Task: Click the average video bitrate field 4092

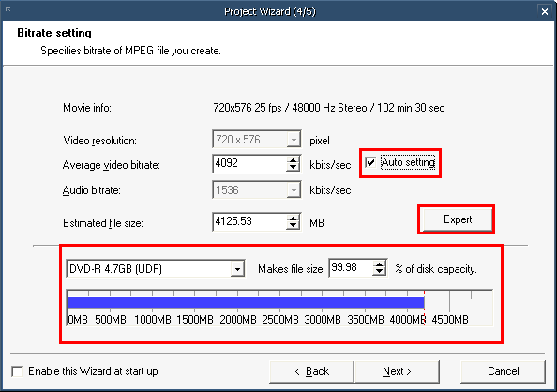Action: tap(249, 163)
